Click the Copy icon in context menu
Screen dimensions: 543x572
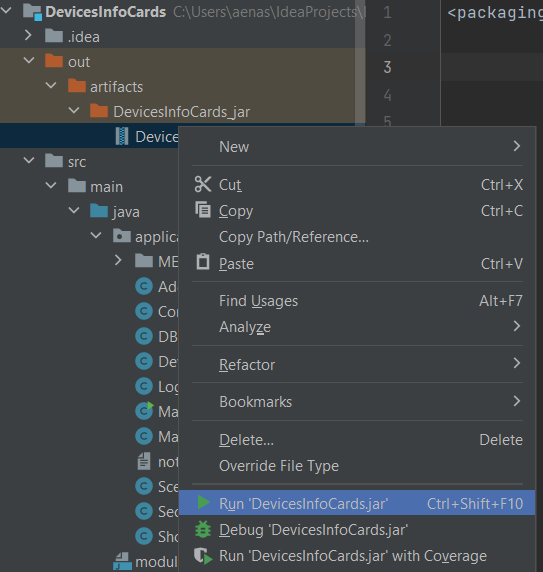click(203, 210)
